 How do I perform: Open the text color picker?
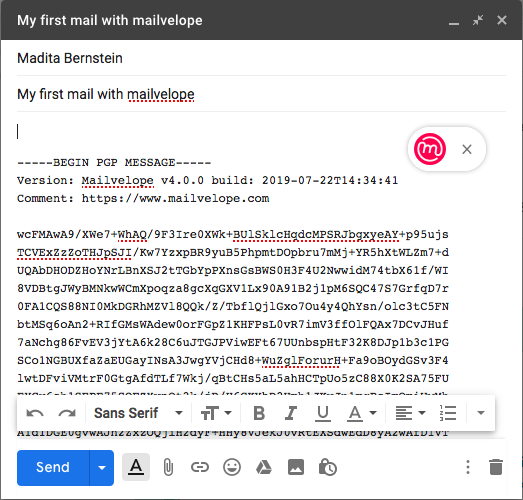(362, 413)
